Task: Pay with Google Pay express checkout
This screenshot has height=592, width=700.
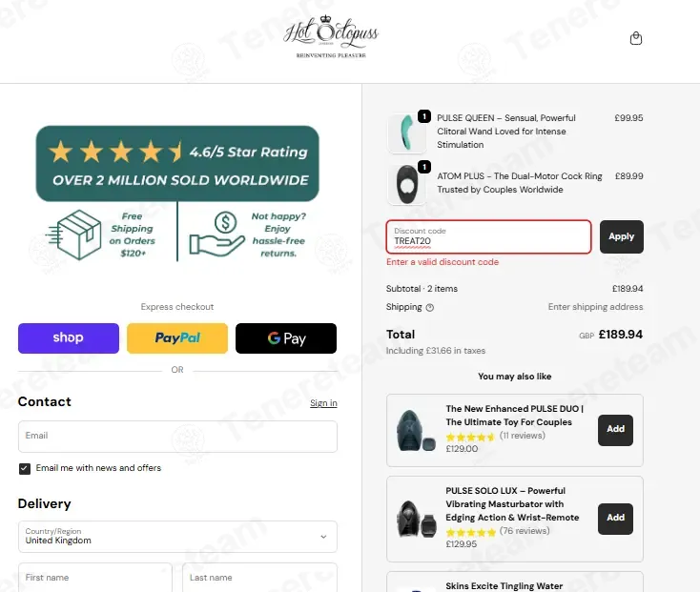Action: [286, 338]
